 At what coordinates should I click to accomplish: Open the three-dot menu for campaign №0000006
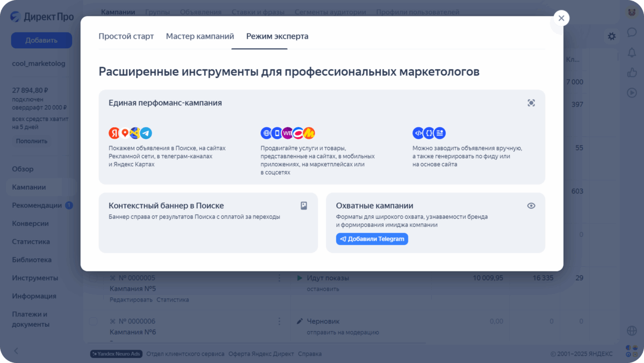point(279,321)
